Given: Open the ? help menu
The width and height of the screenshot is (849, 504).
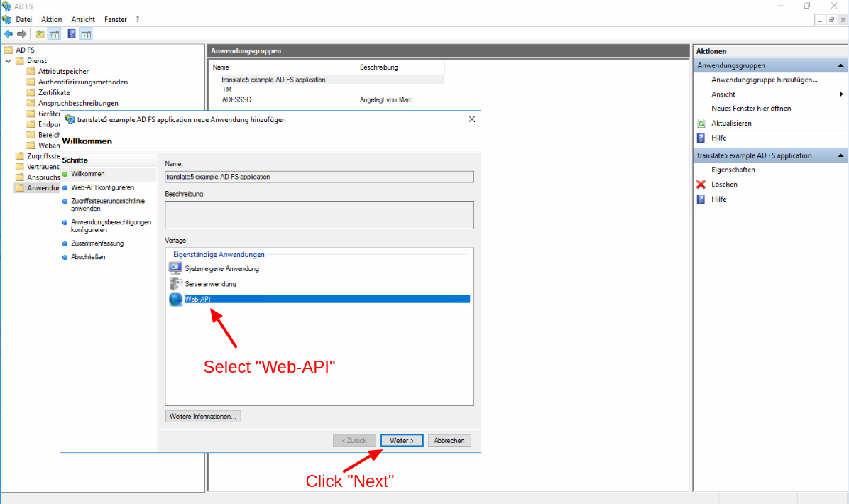Looking at the screenshot, I should [x=138, y=19].
